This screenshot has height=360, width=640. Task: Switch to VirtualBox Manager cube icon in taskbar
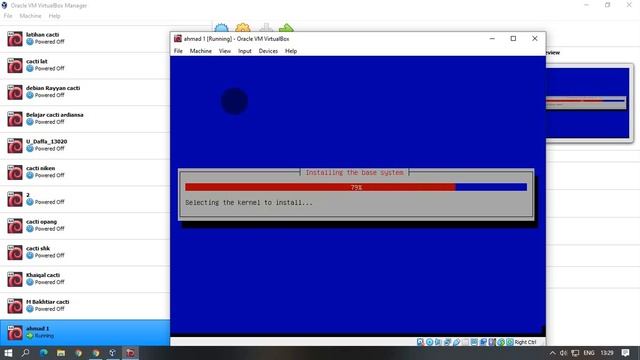coord(113,353)
